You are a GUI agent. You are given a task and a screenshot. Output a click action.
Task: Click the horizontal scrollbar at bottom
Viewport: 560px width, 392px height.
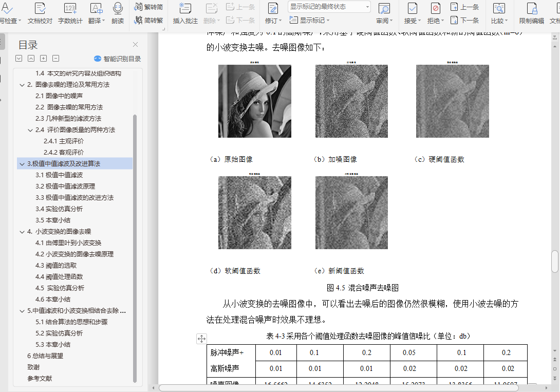pyautogui.click(x=338, y=388)
